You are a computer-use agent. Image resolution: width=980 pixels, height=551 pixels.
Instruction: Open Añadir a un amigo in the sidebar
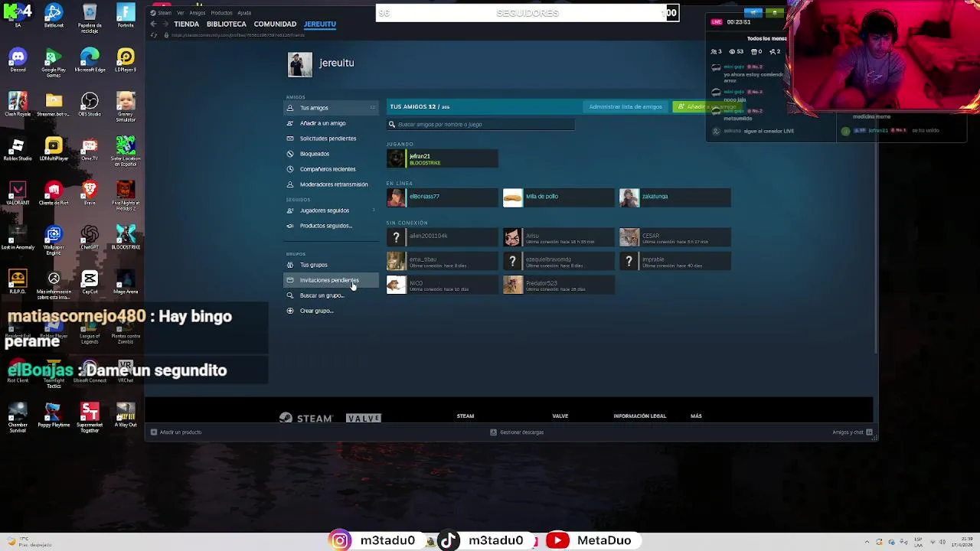pos(331,123)
